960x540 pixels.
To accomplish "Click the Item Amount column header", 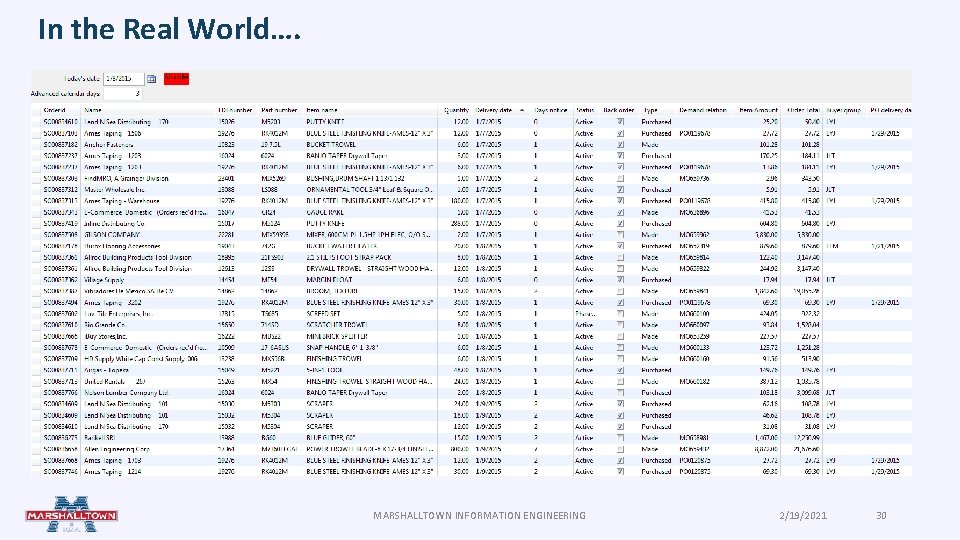I will [x=759, y=110].
